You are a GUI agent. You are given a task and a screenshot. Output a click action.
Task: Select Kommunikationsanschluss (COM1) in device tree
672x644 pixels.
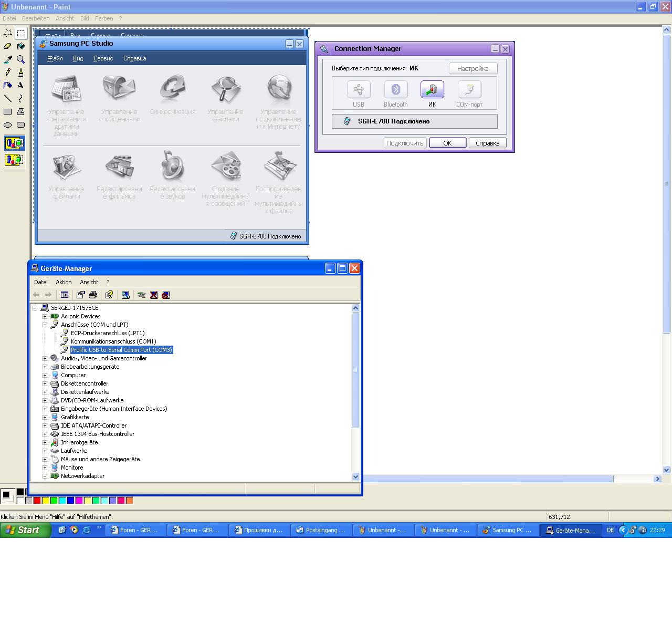(x=113, y=341)
